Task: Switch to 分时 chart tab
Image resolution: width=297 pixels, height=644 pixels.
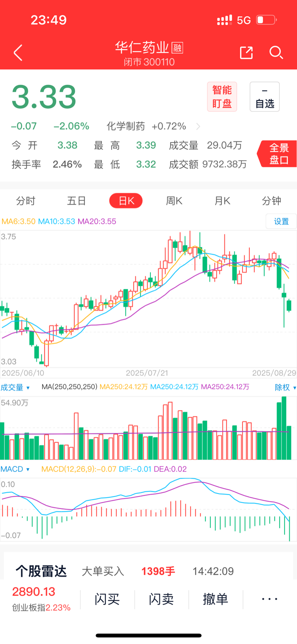Action: (x=26, y=201)
